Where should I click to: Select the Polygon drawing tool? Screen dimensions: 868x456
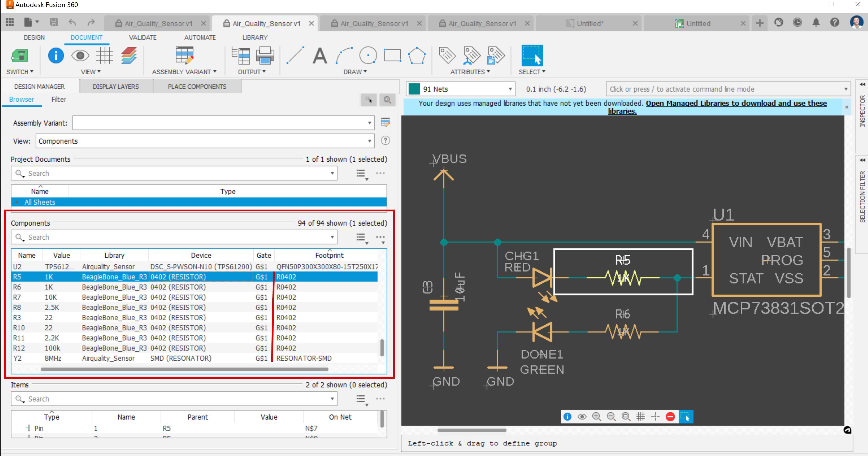(x=416, y=56)
